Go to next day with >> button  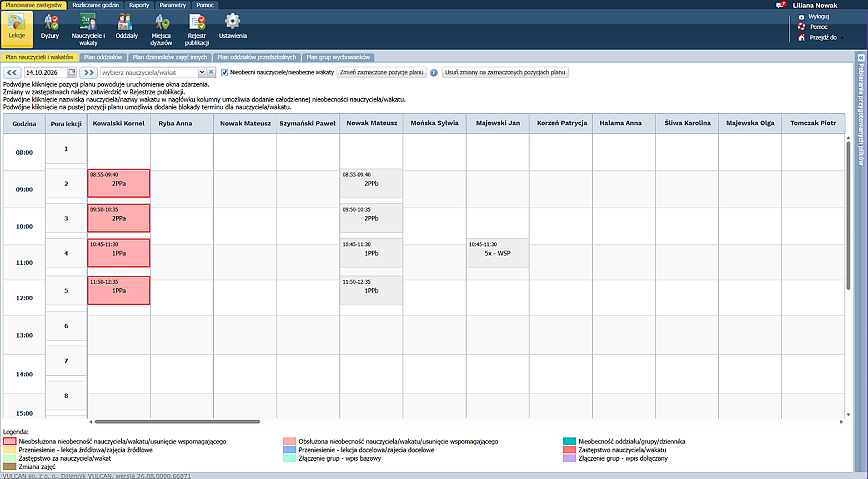point(88,73)
